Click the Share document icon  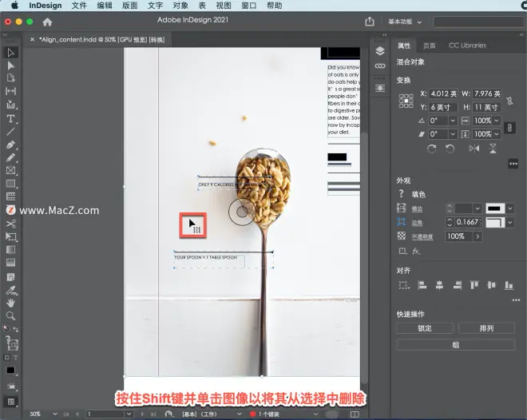[x=370, y=22]
